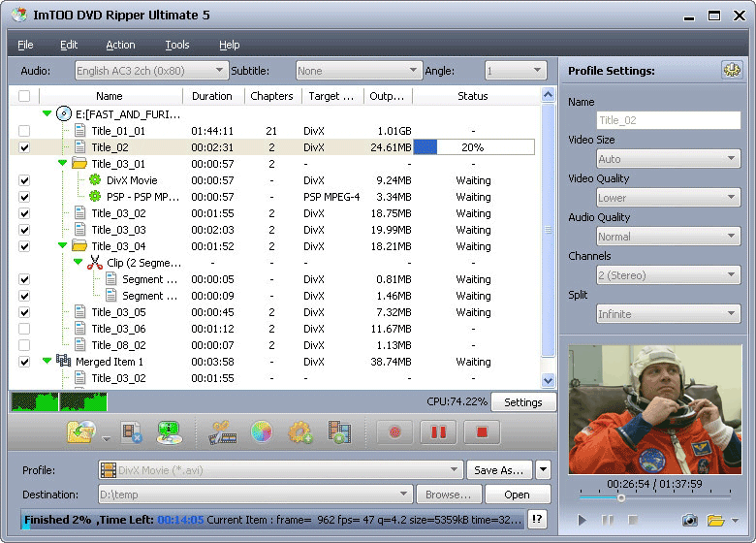Expand the Profile DivX Movie dropdown
Viewport: 756px width, 543px height.
pos(280,470)
